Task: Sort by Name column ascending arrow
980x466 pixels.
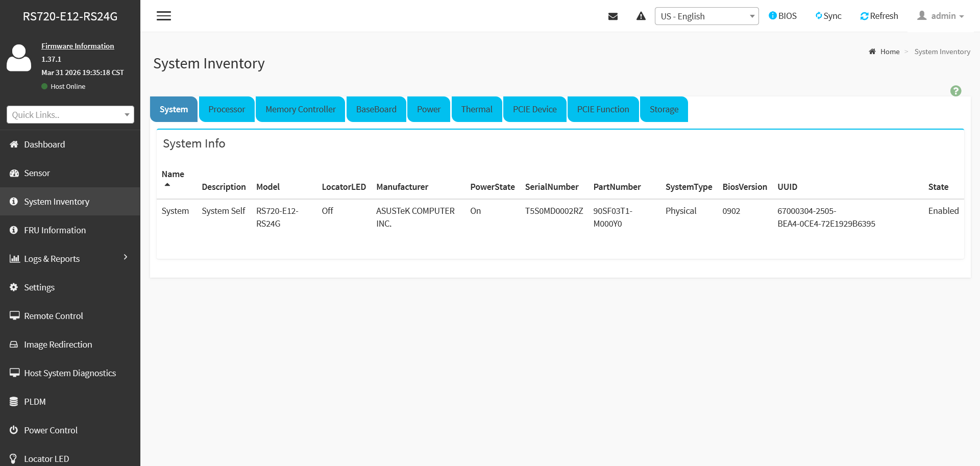Action: pyautogui.click(x=167, y=185)
